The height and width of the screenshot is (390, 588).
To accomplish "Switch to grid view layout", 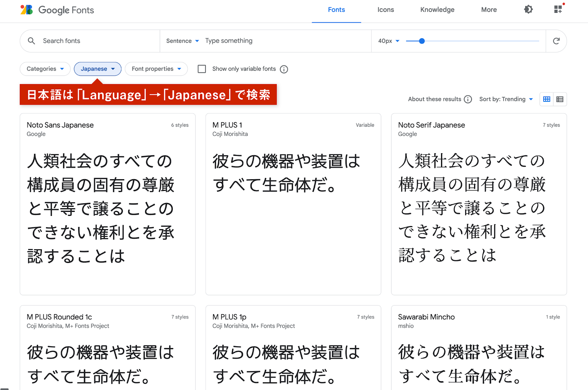I will coord(546,99).
